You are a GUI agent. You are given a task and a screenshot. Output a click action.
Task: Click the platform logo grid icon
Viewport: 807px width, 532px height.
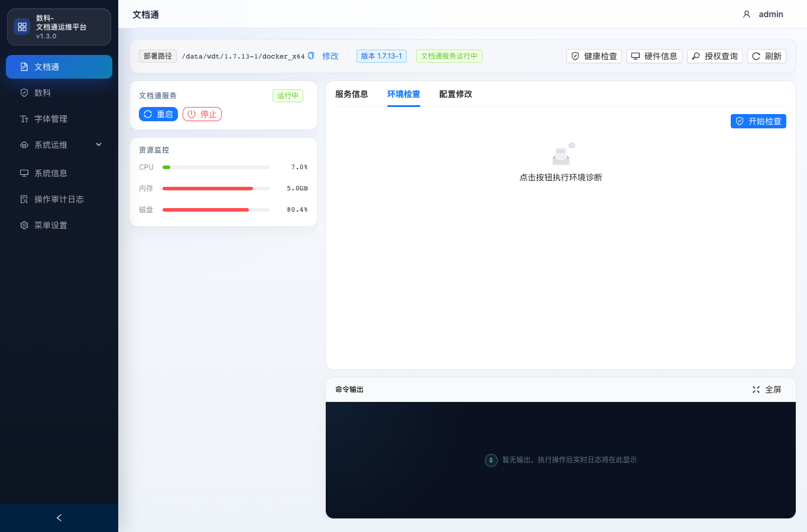tap(22, 27)
